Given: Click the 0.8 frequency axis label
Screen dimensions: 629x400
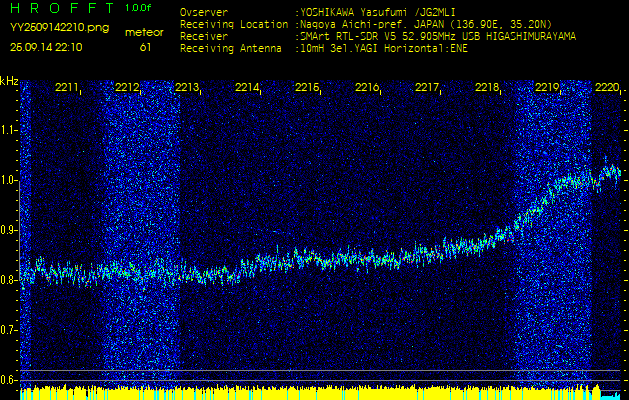Looking at the screenshot, I should tap(9, 280).
